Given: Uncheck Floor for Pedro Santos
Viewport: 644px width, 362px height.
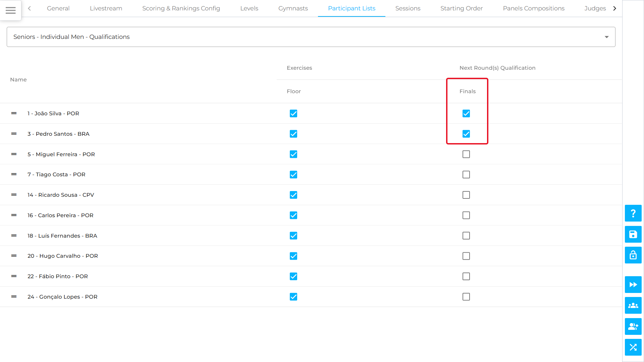Looking at the screenshot, I should click(x=293, y=134).
